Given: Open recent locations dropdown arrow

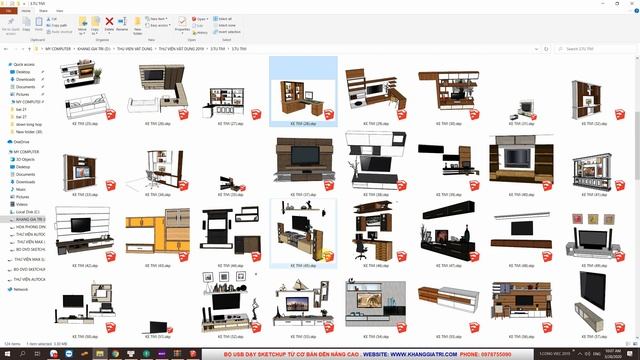Looking at the screenshot, I should click(23, 49).
